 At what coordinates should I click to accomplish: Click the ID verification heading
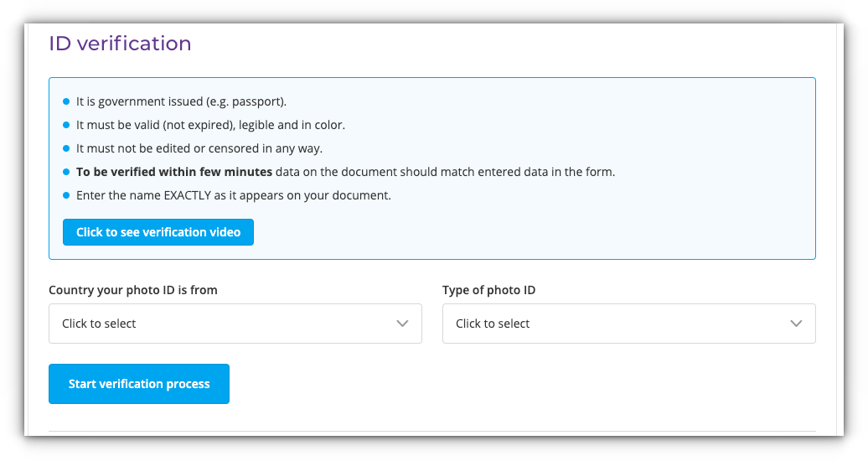click(120, 44)
